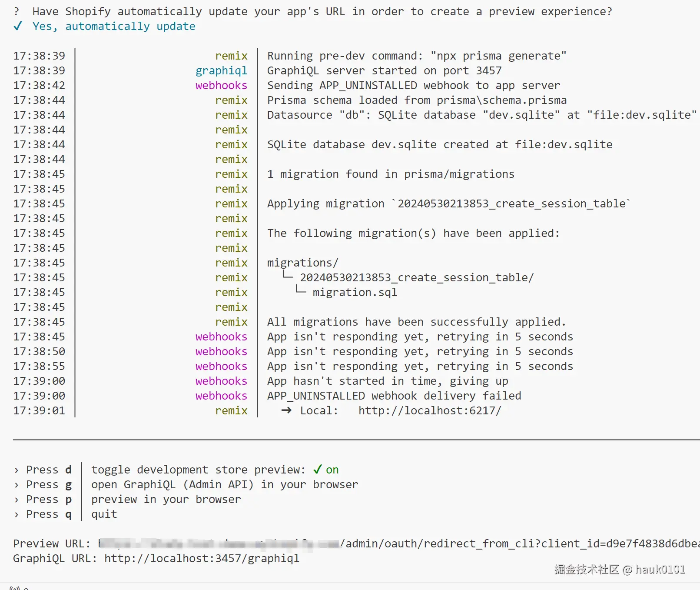Click the 'migrations/' folder line
The image size is (700, 590).
pos(303,263)
